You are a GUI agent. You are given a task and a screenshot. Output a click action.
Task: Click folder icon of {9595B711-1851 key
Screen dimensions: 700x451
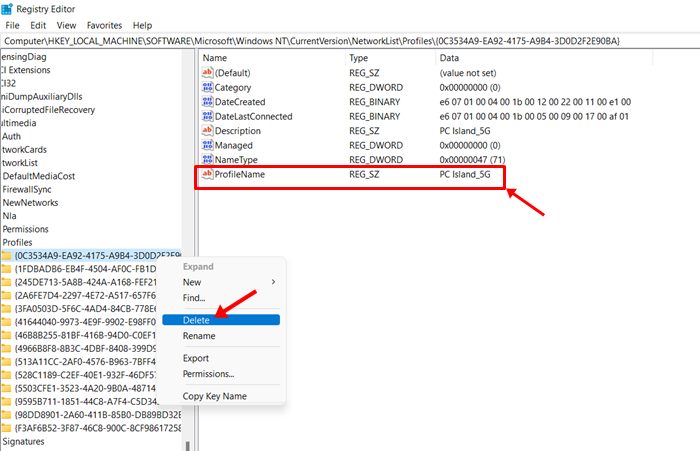click(x=6, y=401)
